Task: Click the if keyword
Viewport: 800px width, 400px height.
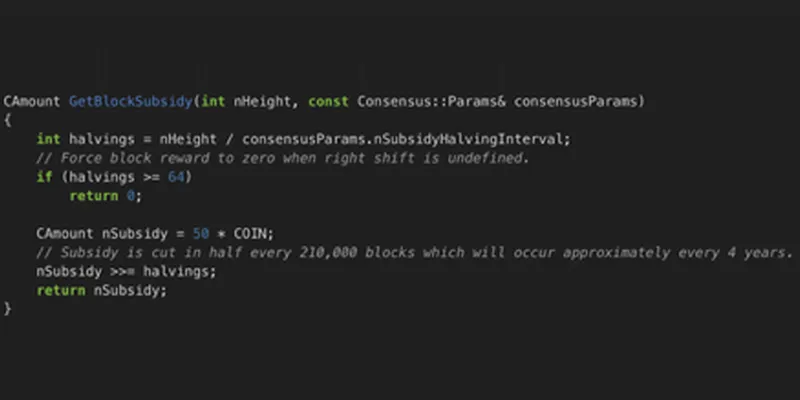Action: click(x=44, y=177)
